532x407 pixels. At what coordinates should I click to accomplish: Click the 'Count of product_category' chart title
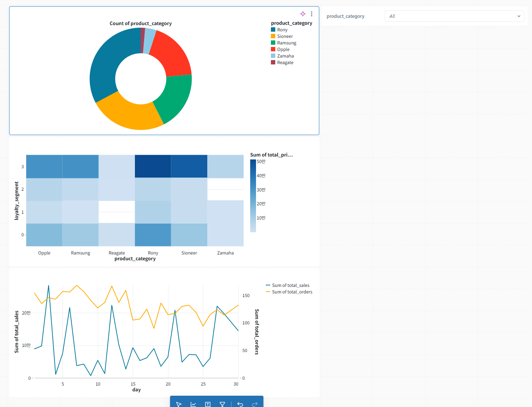tap(141, 23)
